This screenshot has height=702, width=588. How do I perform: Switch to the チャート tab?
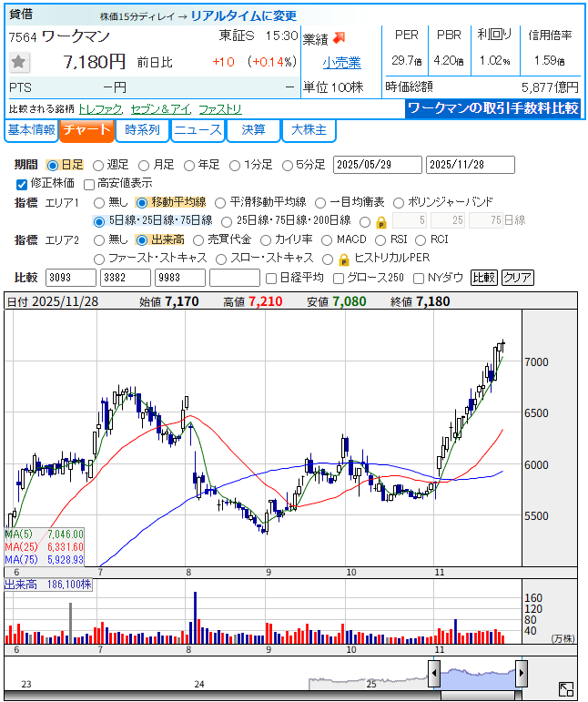click(x=86, y=130)
